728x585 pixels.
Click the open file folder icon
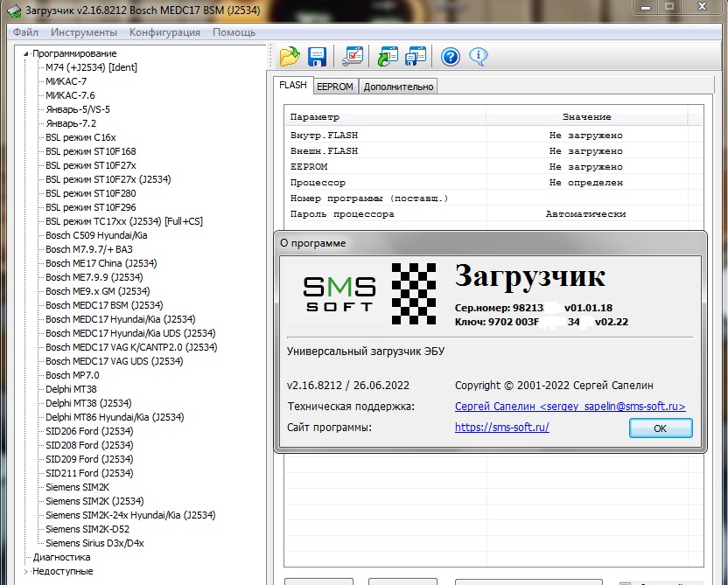pyautogui.click(x=289, y=58)
